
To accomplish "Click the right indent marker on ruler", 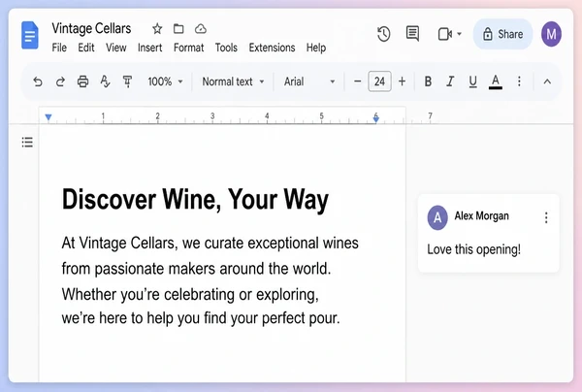I will 376,118.
